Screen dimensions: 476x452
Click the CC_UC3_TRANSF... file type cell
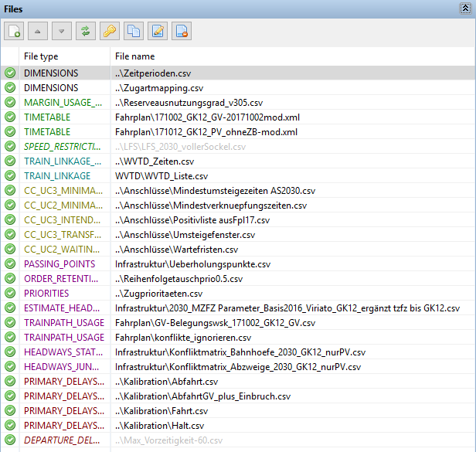(x=63, y=234)
